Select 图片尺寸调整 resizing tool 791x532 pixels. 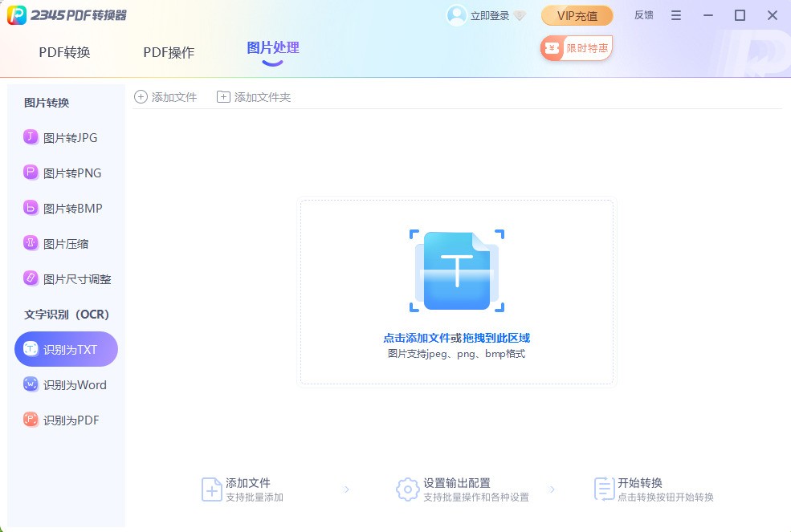pos(71,278)
